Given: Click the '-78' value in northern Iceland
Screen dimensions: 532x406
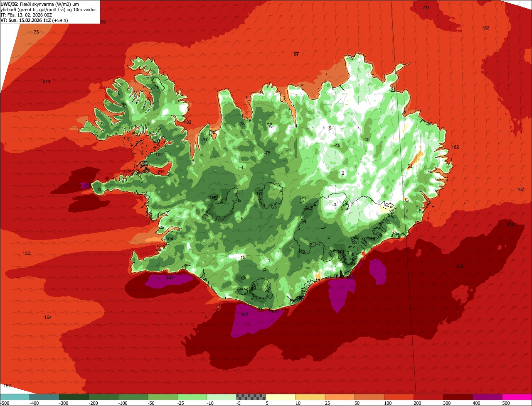Looking at the screenshot, I should coord(241,124).
